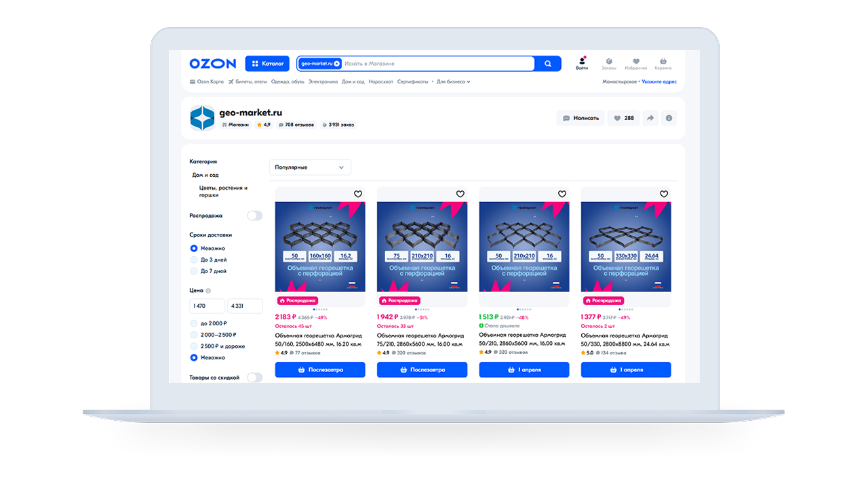Add the 50/210 product with 1 апреля button
868x488 pixels.
[524, 370]
